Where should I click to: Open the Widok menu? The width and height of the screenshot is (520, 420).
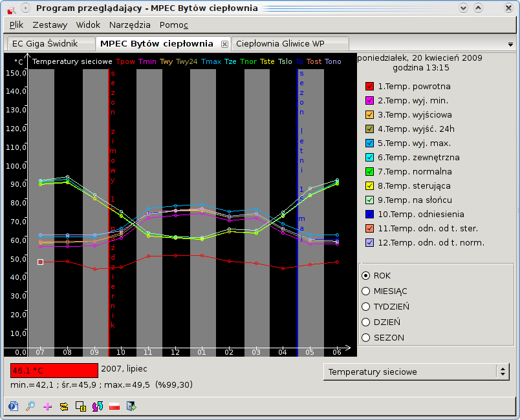pos(88,25)
